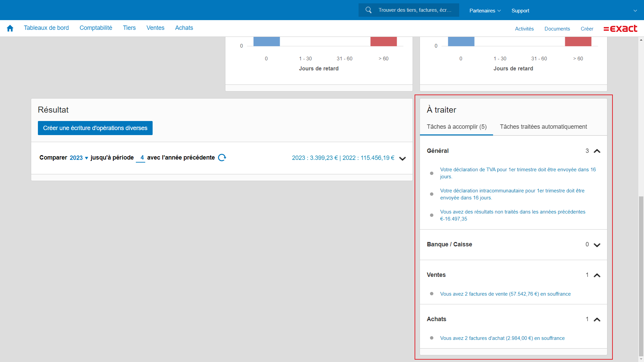Click the search magnifier icon
644x362 pixels.
(x=368, y=10)
